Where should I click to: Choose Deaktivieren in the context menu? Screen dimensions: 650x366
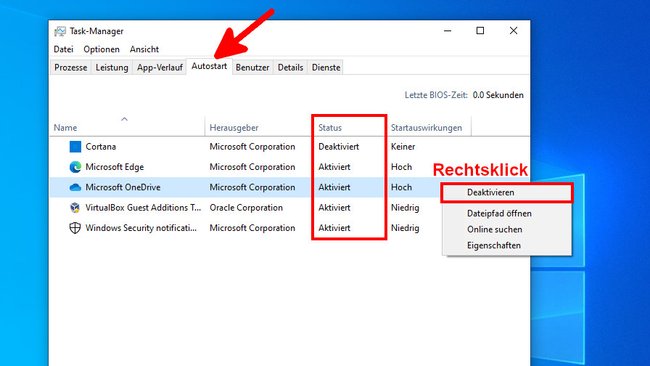tap(507, 193)
